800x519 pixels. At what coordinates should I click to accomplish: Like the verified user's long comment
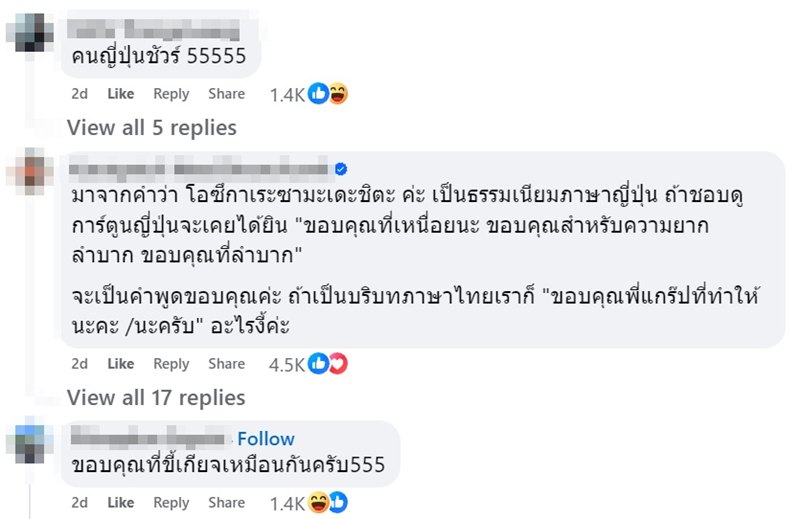(120, 364)
